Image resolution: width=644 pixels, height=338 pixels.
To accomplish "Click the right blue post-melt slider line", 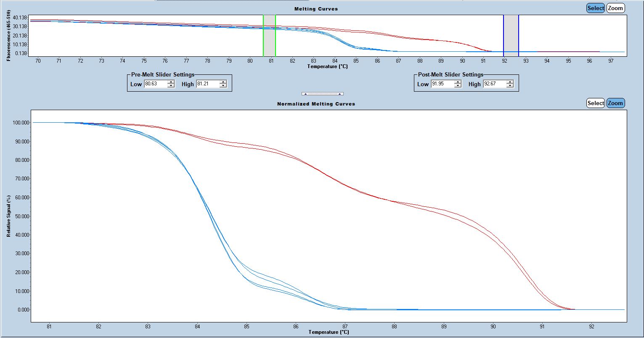I will pyautogui.click(x=519, y=36).
